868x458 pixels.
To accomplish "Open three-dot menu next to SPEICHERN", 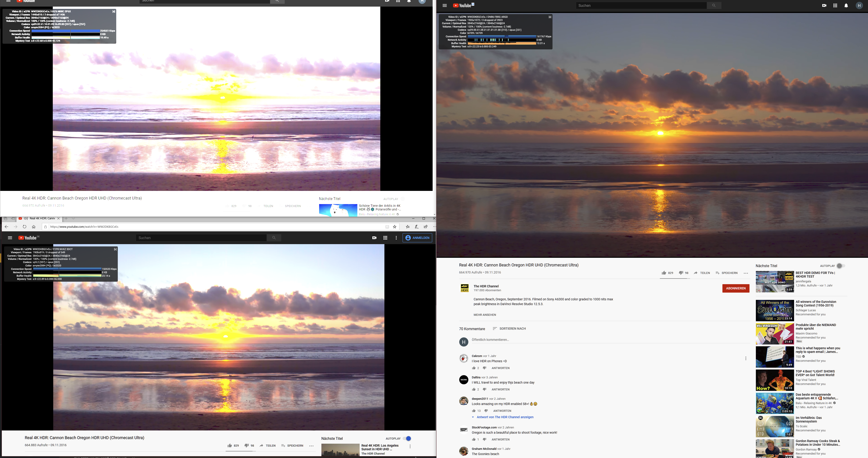I will tap(745, 273).
